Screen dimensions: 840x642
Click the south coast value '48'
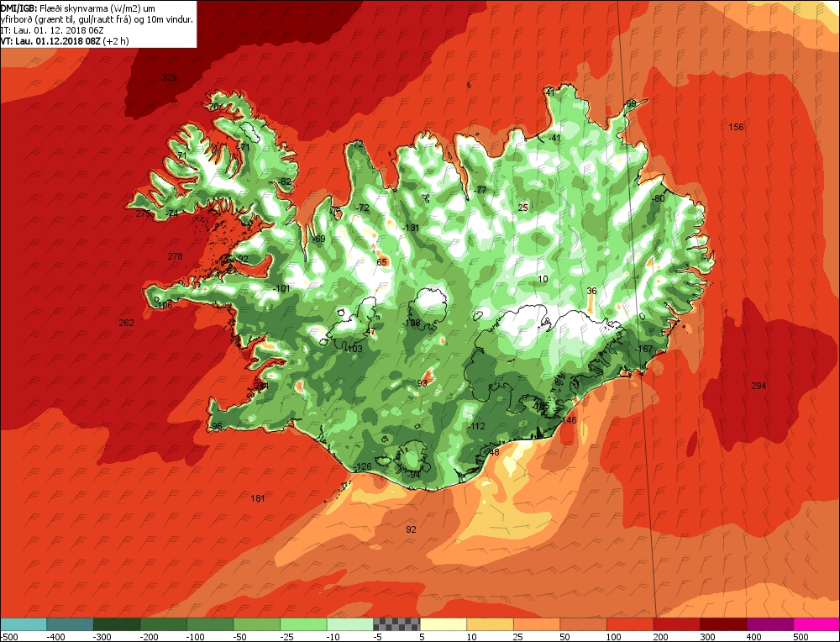point(494,452)
